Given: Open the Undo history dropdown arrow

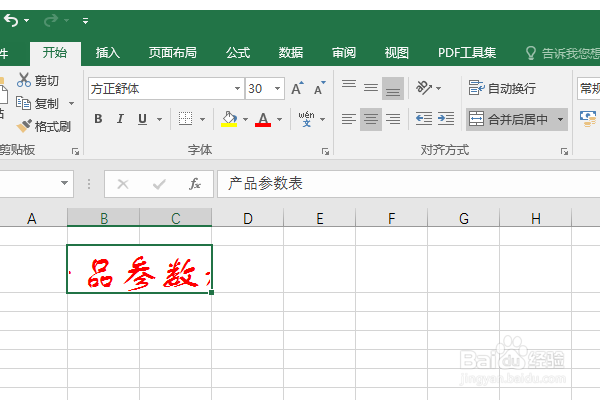Looking at the screenshot, I should [27, 20].
